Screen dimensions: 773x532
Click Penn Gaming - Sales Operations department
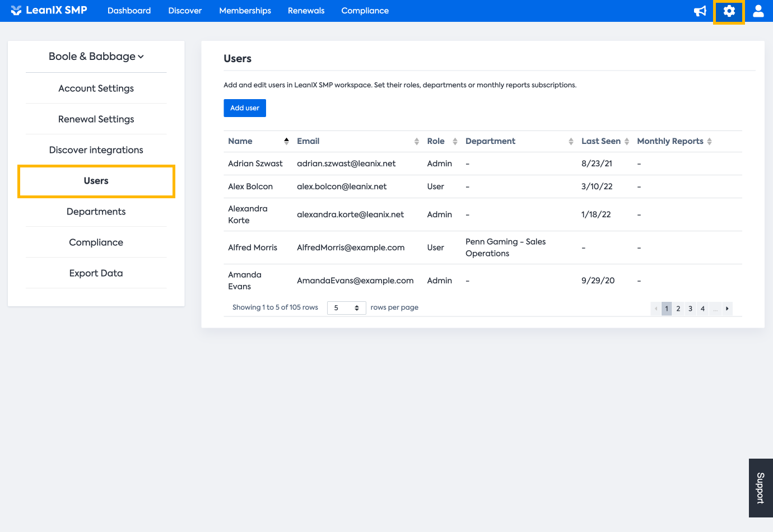pos(506,248)
